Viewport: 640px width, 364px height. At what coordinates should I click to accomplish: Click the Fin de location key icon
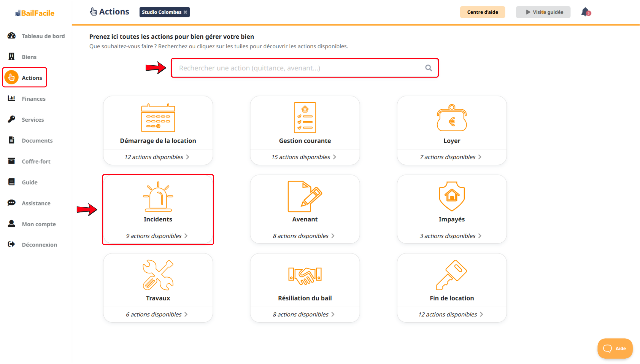tap(452, 275)
